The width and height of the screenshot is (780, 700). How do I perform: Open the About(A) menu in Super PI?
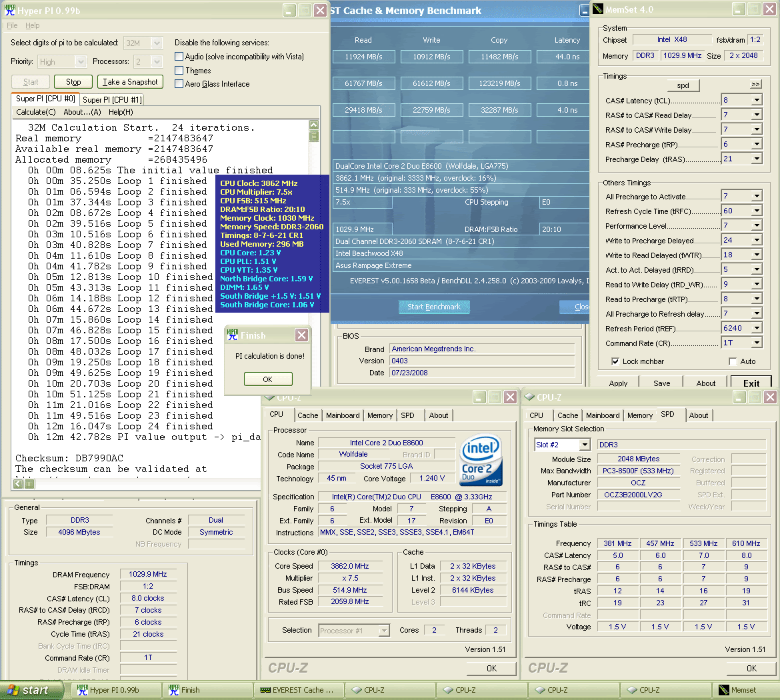click(x=82, y=112)
